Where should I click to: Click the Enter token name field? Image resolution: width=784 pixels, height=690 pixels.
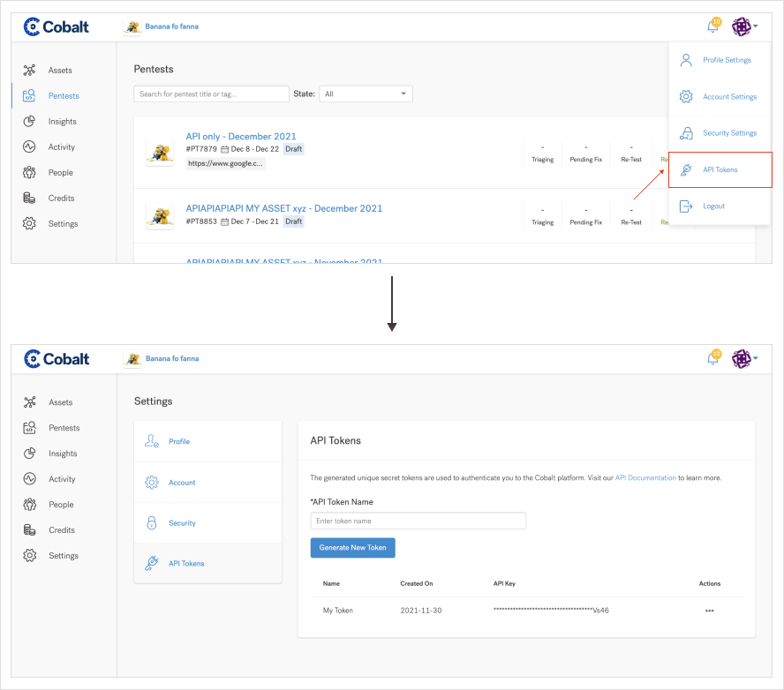click(418, 521)
